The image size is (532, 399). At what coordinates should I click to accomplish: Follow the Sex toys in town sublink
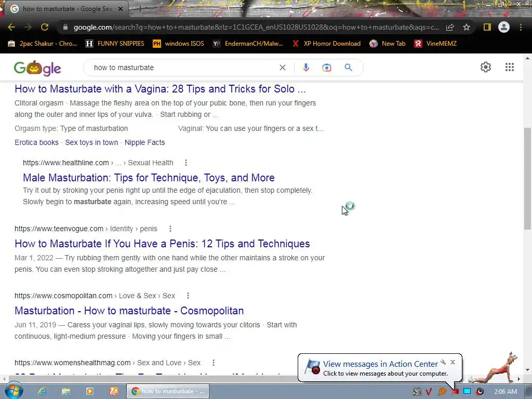pyautogui.click(x=91, y=142)
